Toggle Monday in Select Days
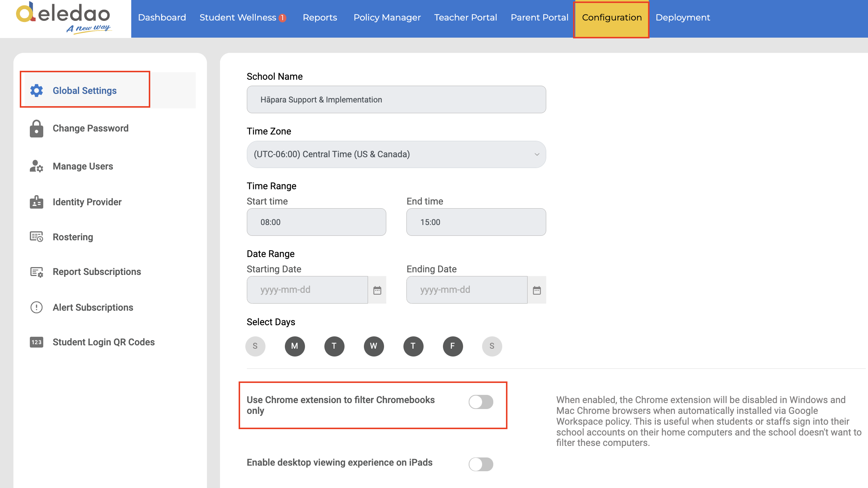Viewport: 868px width, 488px height. [x=295, y=346]
